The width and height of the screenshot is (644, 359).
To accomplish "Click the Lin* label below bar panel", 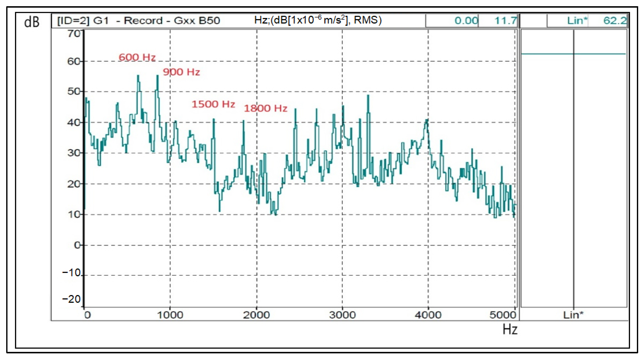I will click(x=573, y=315).
